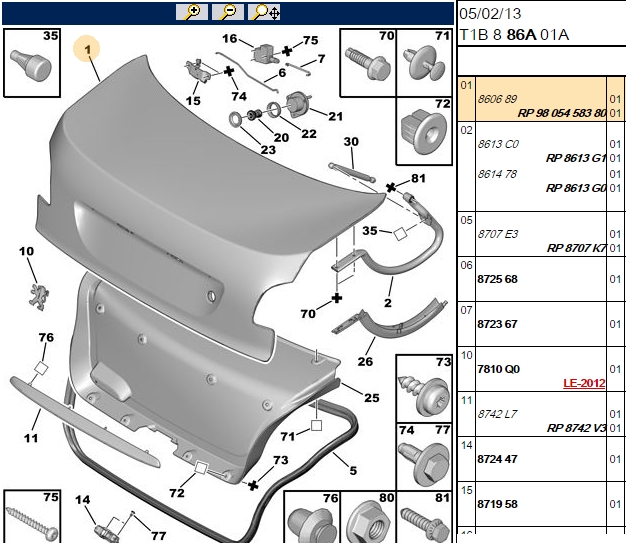Click the date 05/02/13

pyautogui.click(x=490, y=14)
